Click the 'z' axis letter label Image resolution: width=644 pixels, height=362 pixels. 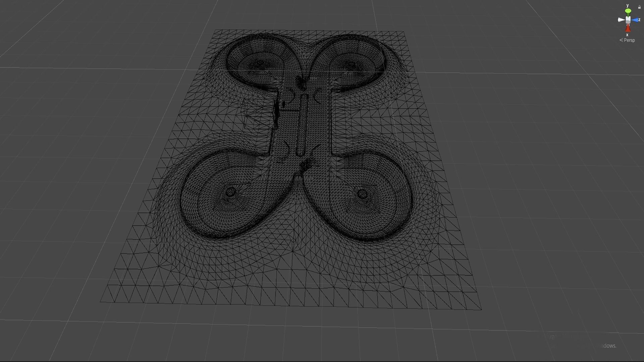click(640, 20)
